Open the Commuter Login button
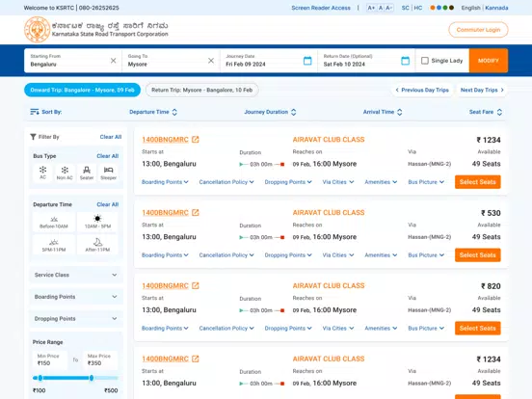The image size is (532, 399). 478,30
